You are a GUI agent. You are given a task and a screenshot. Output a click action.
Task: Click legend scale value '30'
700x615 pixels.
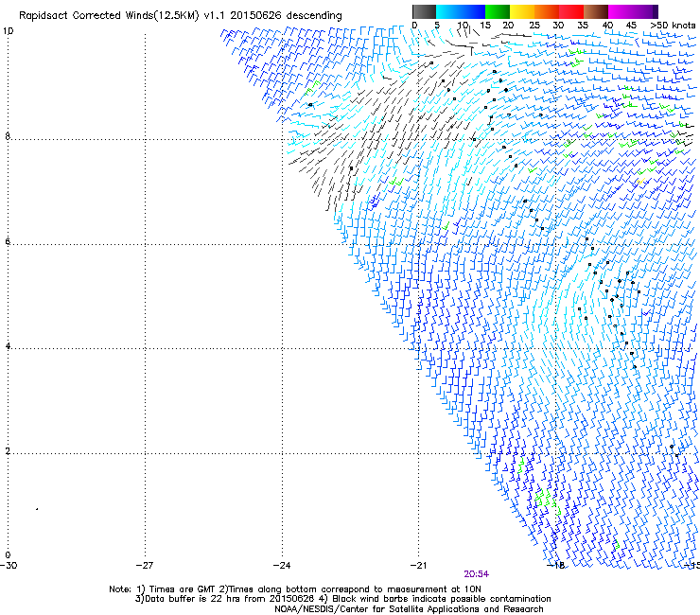[558, 26]
